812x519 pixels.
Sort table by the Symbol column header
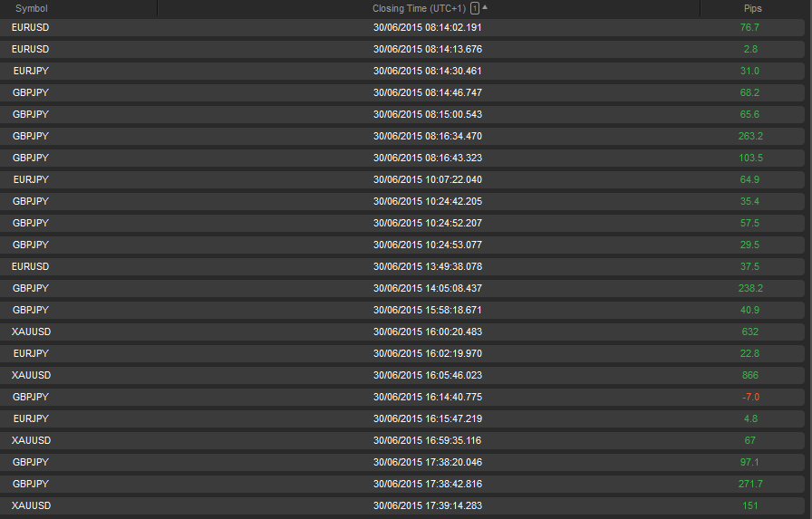click(32, 8)
